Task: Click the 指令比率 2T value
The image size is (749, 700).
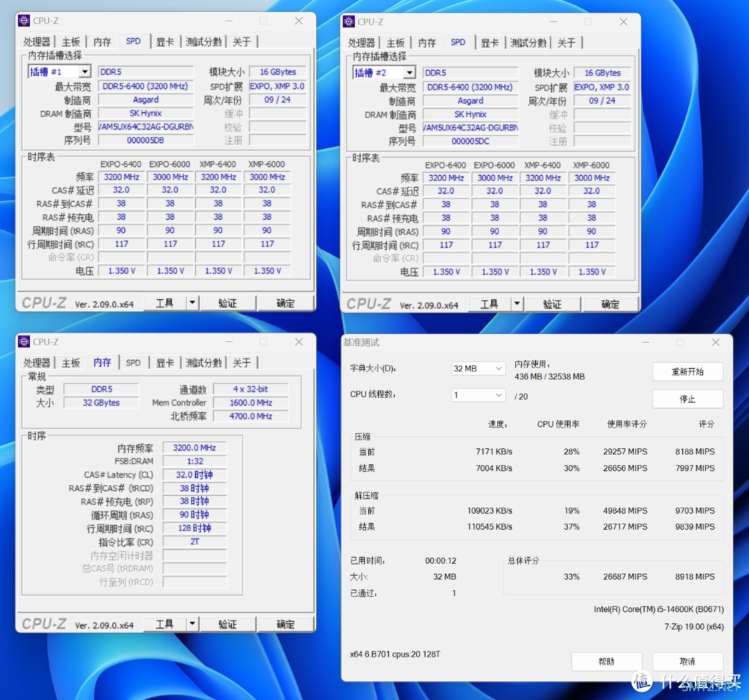Action: click(x=194, y=541)
